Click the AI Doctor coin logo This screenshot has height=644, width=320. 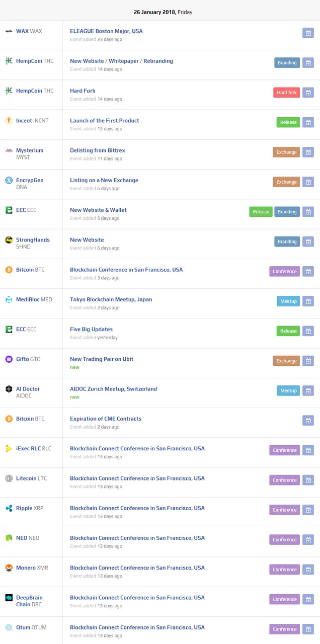coord(9,389)
